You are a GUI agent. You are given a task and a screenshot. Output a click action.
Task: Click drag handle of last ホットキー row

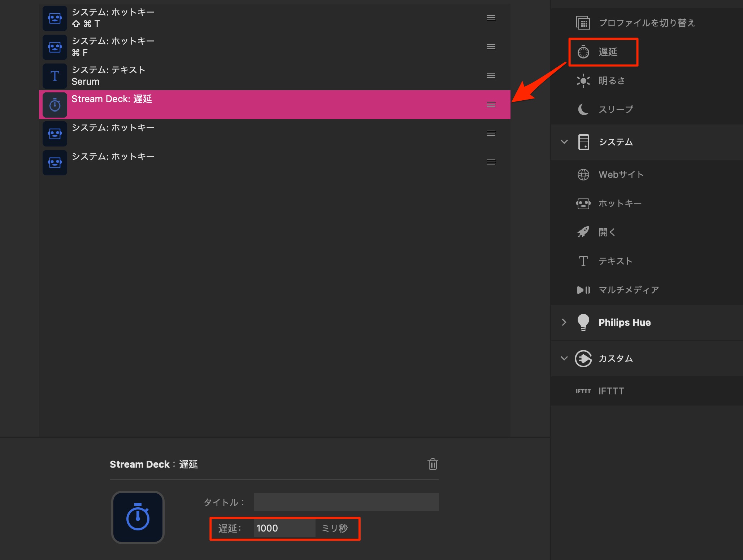[x=491, y=162]
